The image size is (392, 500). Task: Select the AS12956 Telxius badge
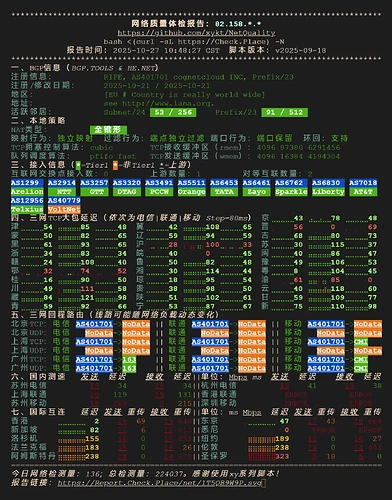[x=27, y=205]
